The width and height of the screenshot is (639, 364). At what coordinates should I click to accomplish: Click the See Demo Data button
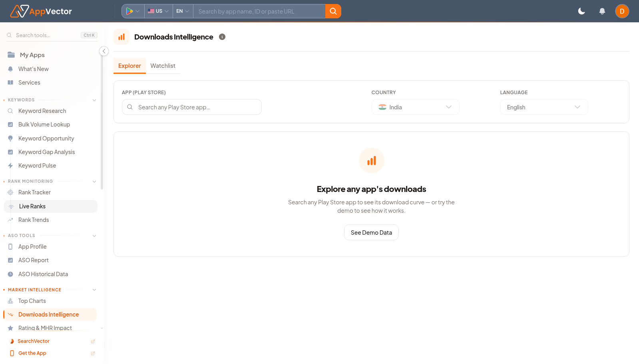tap(371, 232)
